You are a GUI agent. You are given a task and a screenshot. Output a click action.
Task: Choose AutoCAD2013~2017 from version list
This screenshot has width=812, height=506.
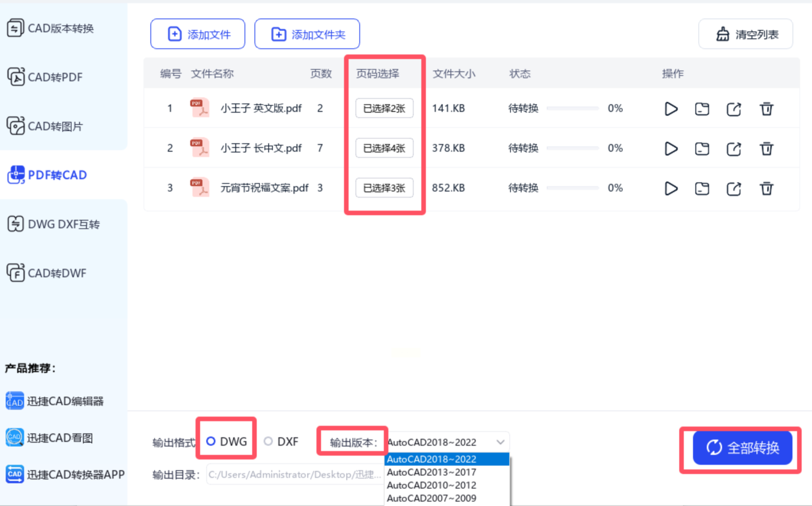(x=431, y=472)
